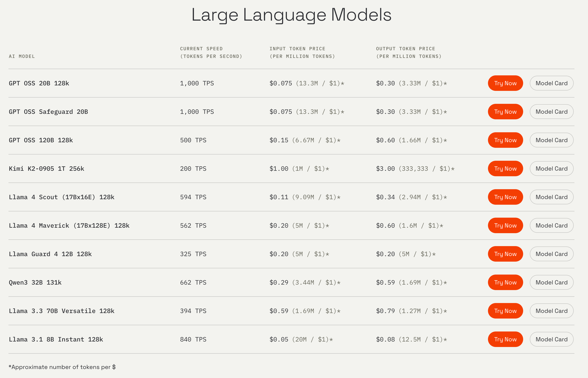Open Model Card for GPT OSS 20B 128k
Image resolution: width=588 pixels, height=378 pixels.
551,83
